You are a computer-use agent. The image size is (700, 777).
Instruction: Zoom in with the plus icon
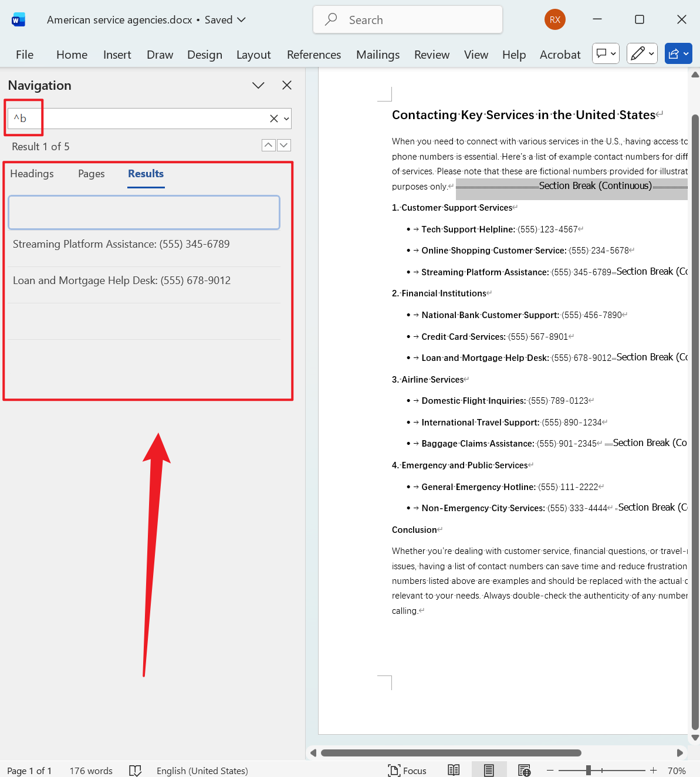click(x=652, y=770)
